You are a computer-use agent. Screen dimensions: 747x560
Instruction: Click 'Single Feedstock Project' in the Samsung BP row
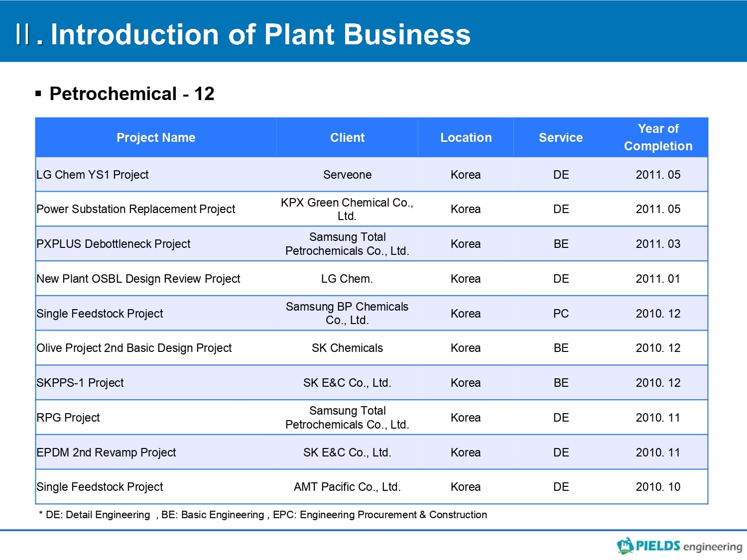click(x=100, y=314)
